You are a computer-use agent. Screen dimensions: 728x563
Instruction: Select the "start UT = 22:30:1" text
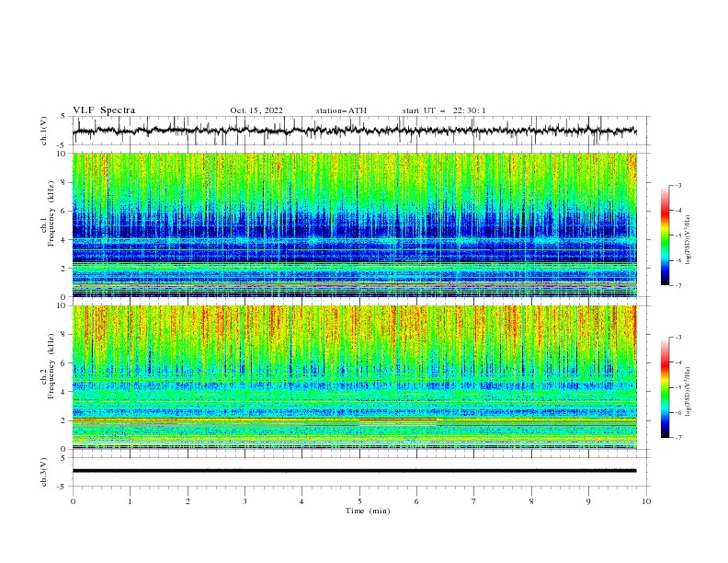(444, 110)
